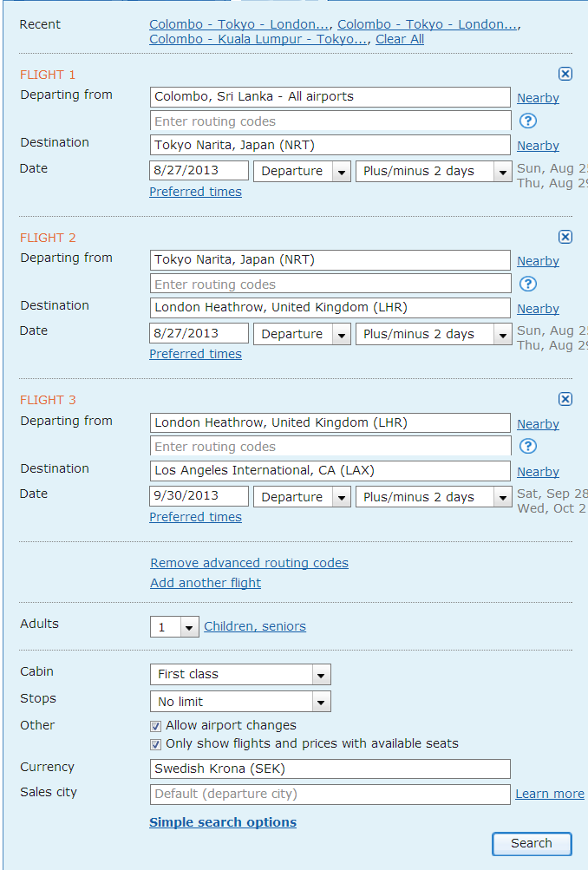The height and width of the screenshot is (870, 588).
Task: Toggle Allow airport changes checkbox
Action: 156,726
